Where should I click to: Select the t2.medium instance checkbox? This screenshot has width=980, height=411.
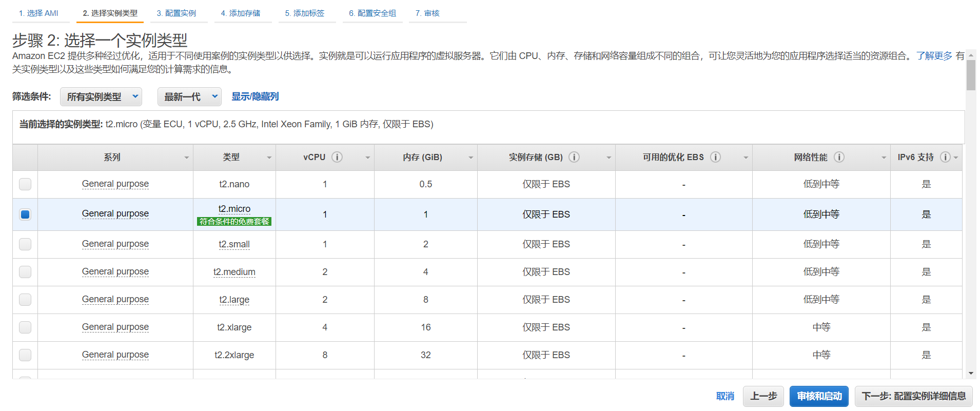pyautogui.click(x=25, y=272)
